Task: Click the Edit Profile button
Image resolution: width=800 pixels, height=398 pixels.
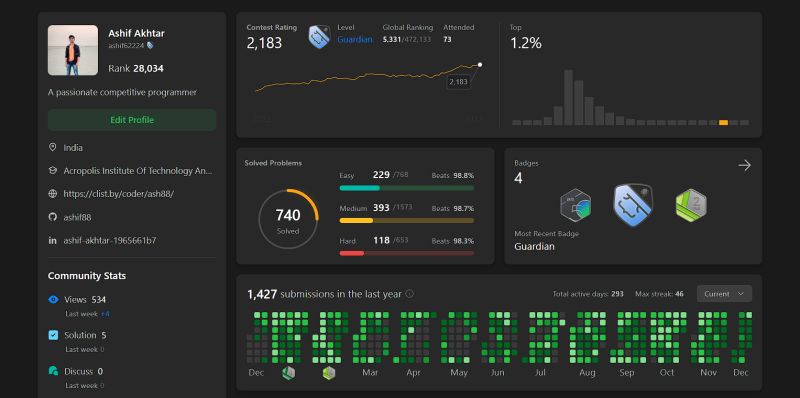Action: click(132, 120)
